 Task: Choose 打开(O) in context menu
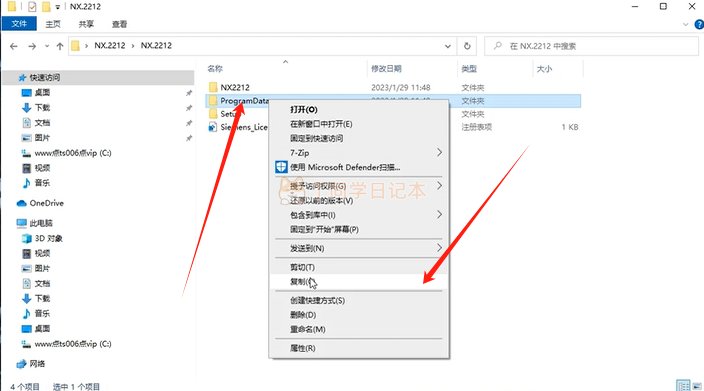point(359,110)
